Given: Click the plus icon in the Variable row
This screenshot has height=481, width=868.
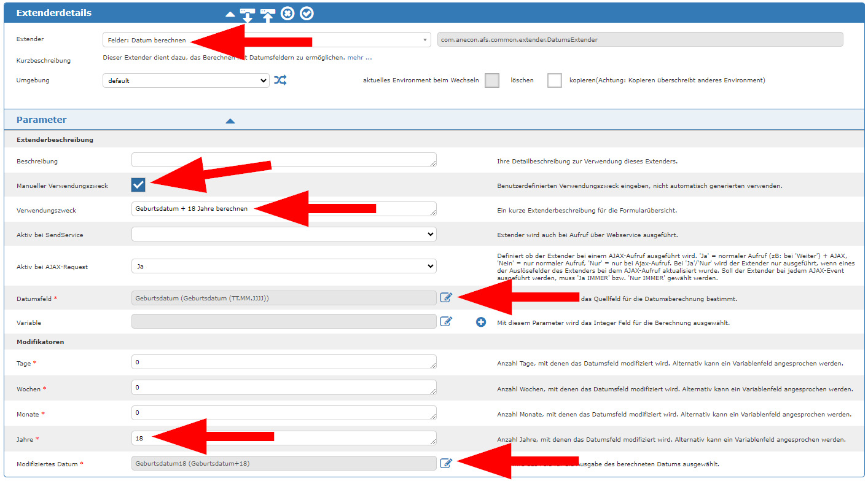Looking at the screenshot, I should pos(481,322).
